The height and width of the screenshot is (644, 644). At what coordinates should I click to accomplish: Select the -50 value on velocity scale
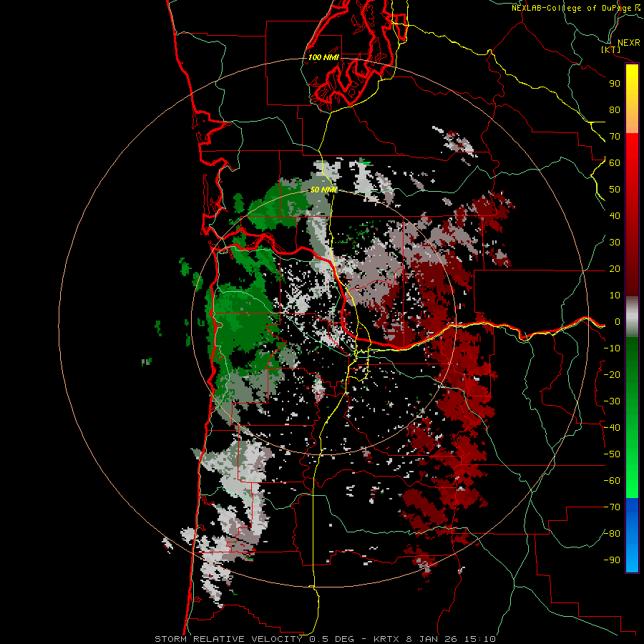(x=612, y=454)
